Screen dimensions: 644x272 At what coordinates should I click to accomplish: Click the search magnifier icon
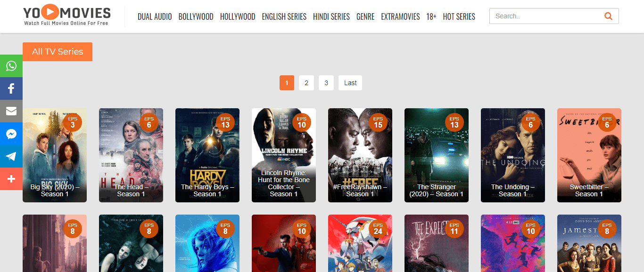(608, 16)
